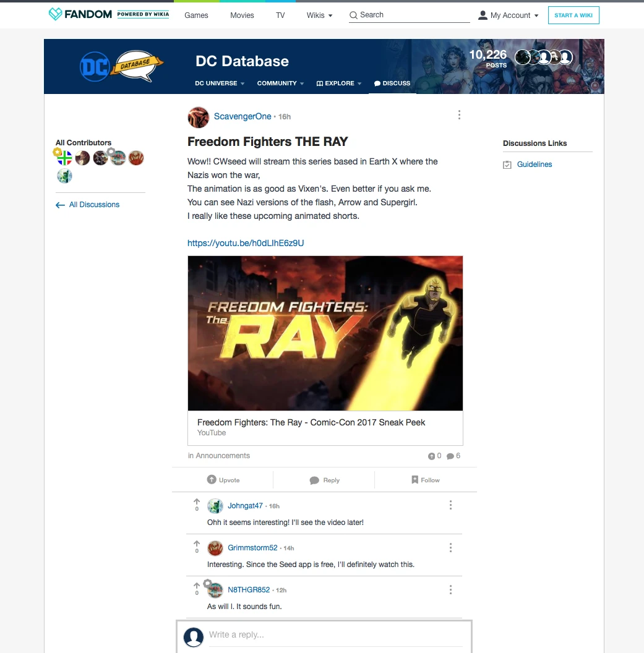Image resolution: width=644 pixels, height=653 pixels.
Task: Open the three-dot menu on ScavengerOne's post
Action: (459, 115)
